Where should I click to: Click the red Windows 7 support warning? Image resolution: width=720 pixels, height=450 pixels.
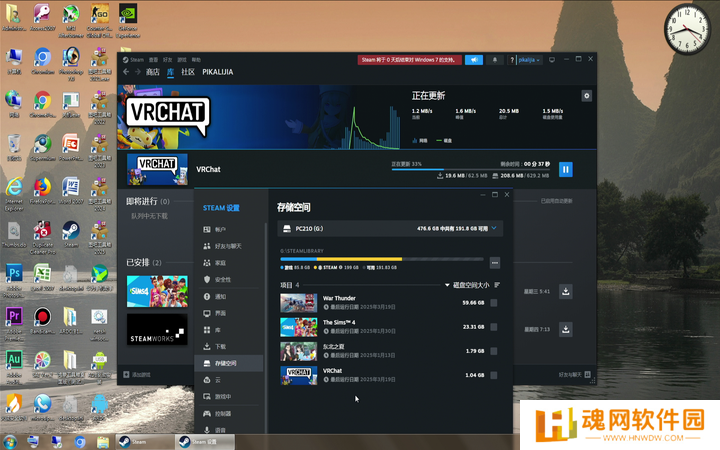tap(410, 60)
